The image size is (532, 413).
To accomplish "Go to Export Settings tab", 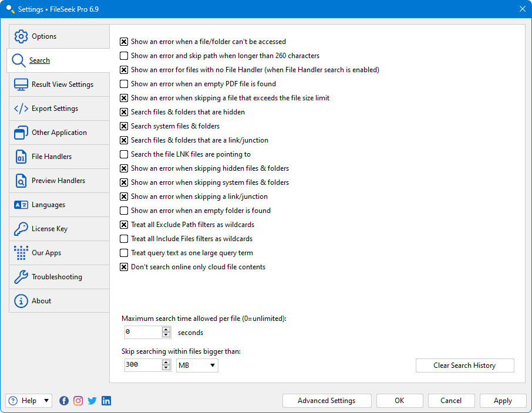I will (59, 109).
